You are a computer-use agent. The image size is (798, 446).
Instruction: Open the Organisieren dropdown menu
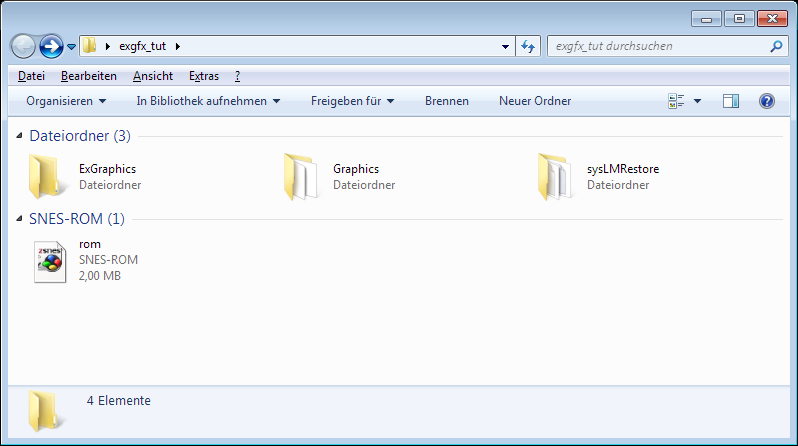[x=66, y=101]
